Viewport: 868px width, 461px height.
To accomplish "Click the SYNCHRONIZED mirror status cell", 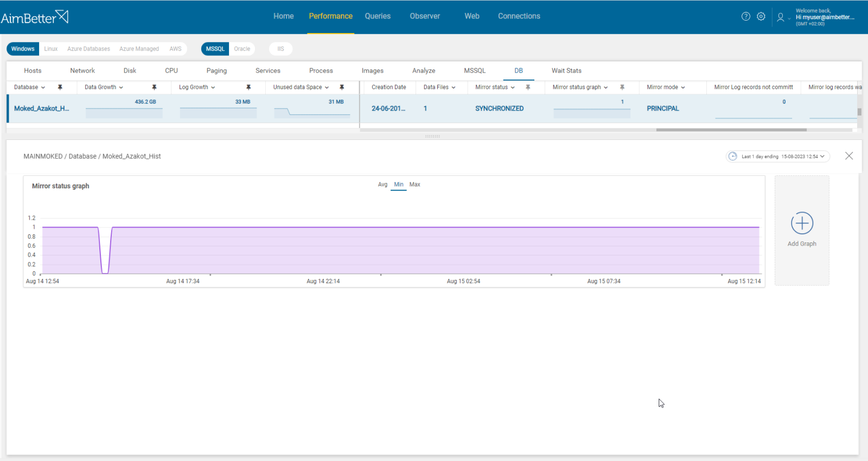I will [499, 108].
